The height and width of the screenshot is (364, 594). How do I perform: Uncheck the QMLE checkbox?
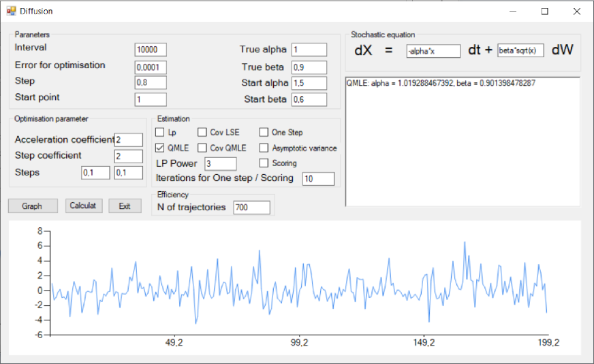pos(160,148)
